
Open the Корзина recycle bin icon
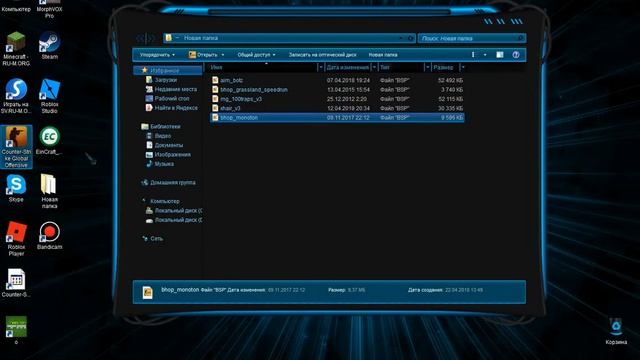(x=616, y=331)
